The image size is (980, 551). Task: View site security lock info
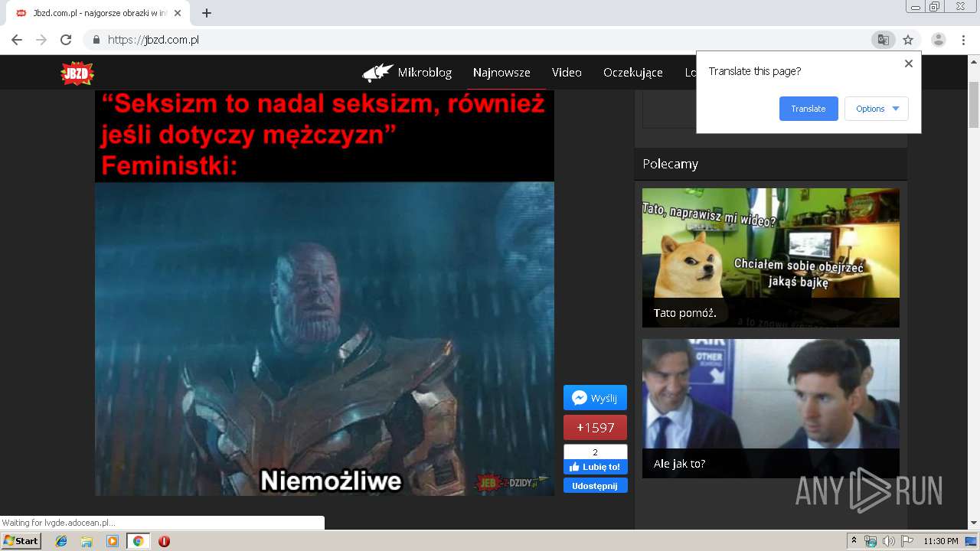coord(96,40)
